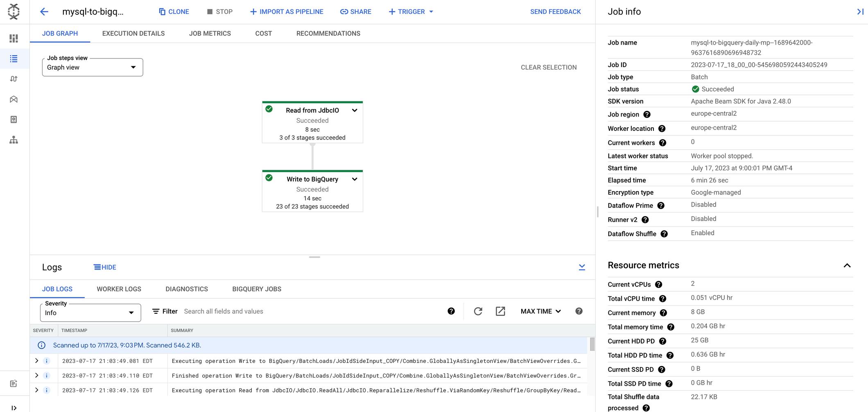Viewport: 868px width, 412px height.
Task: Refresh the job logs
Action: 478,311
